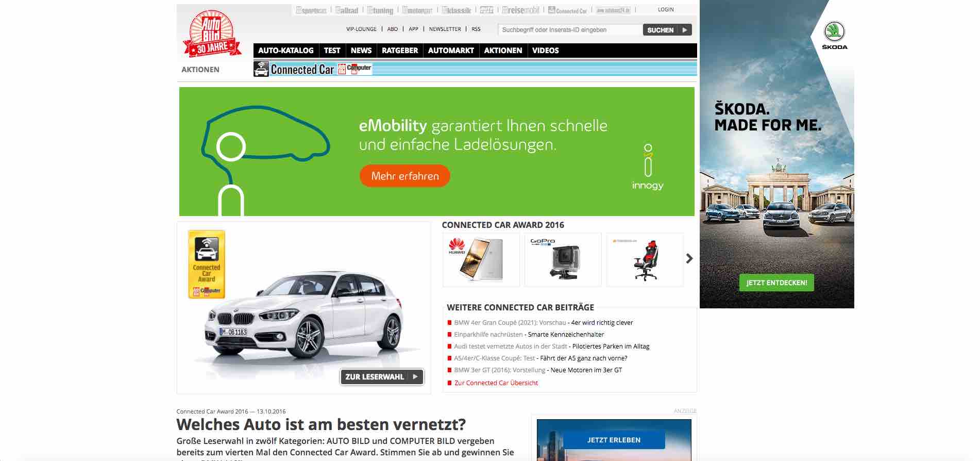Image resolution: width=980 pixels, height=461 pixels.
Task: Click the CONNECTED CAR AWARD 2016 heading
Action: pos(503,225)
